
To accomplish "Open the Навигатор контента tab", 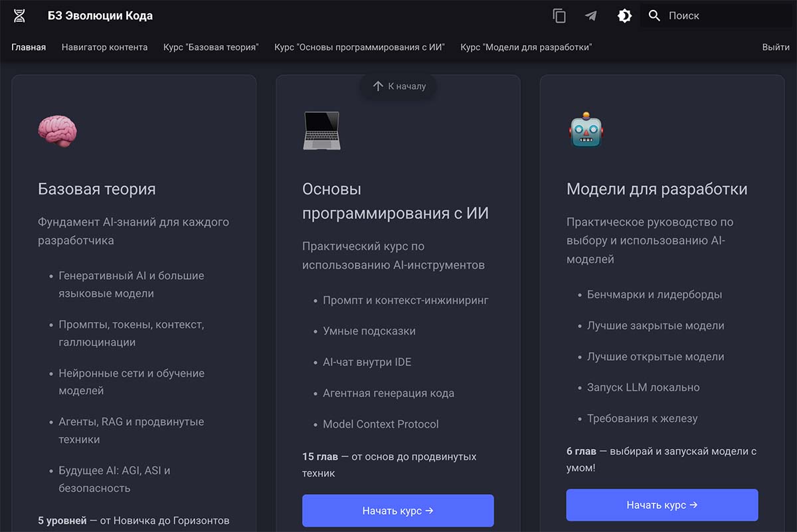I will click(x=104, y=47).
